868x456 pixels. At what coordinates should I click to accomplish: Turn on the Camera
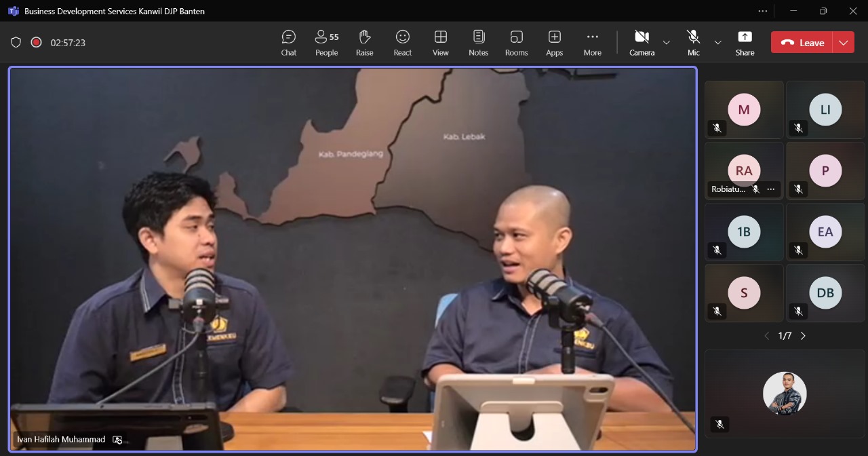tap(642, 42)
